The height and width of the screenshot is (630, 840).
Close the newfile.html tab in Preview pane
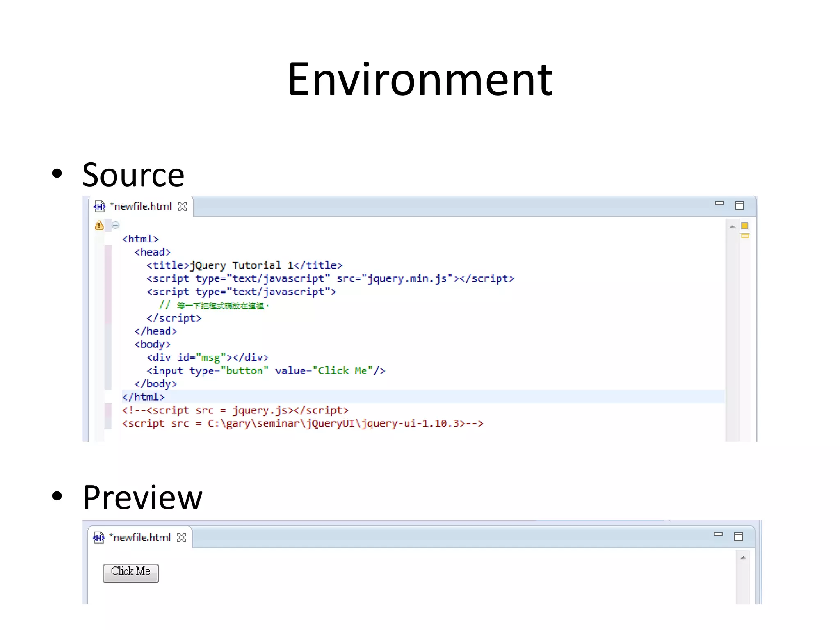point(181,537)
